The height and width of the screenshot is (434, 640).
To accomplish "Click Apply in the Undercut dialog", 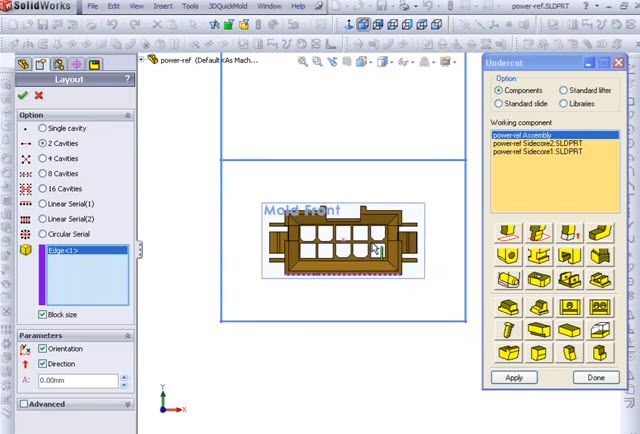I will (x=514, y=378).
